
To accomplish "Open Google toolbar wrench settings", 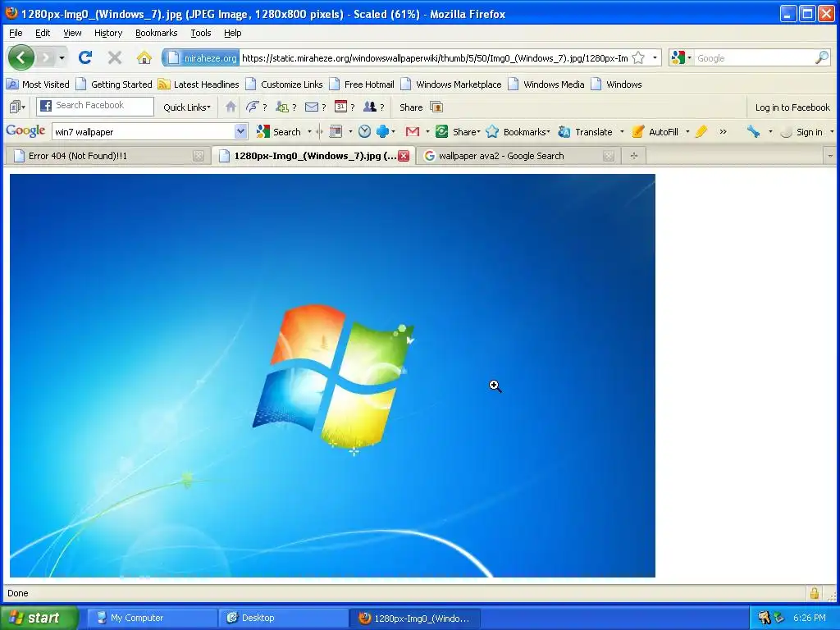I will point(753,132).
